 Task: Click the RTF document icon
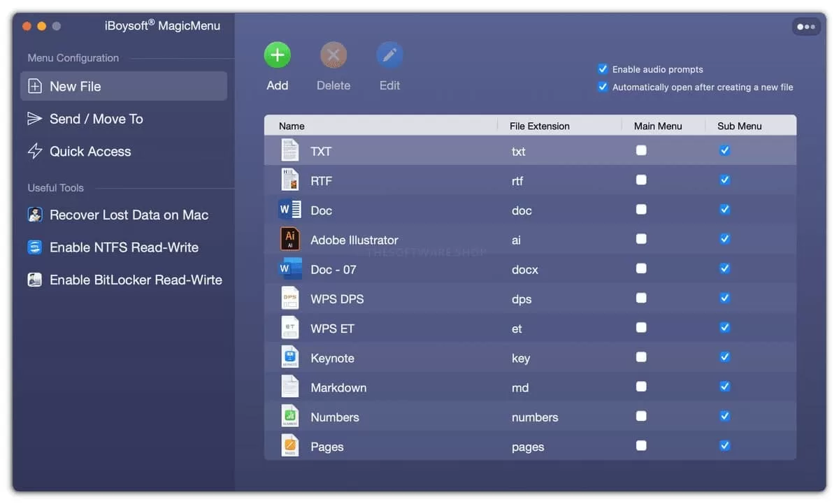pyautogui.click(x=289, y=180)
